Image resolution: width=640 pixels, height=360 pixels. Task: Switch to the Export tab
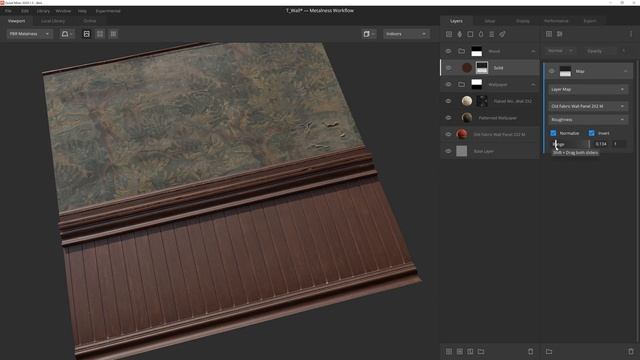point(590,21)
